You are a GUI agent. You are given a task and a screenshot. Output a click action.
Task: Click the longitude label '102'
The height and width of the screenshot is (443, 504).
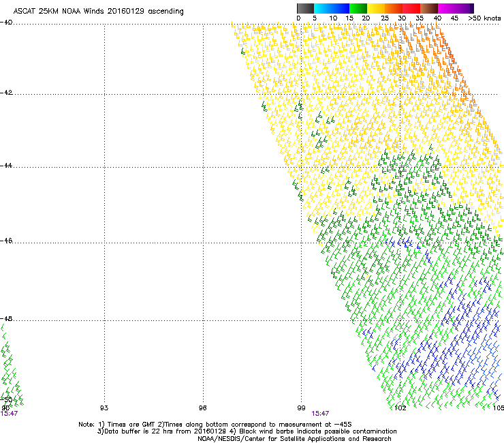(x=400, y=408)
